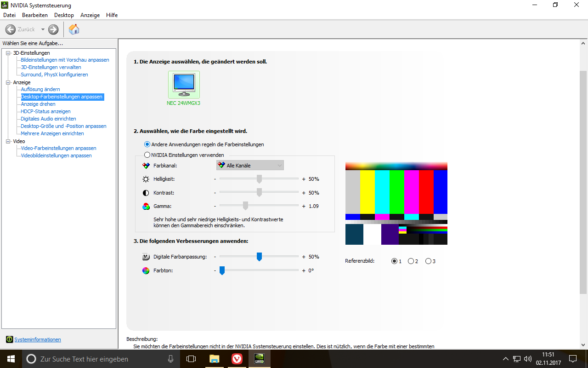Open Vivaldi browser from taskbar

point(237,359)
